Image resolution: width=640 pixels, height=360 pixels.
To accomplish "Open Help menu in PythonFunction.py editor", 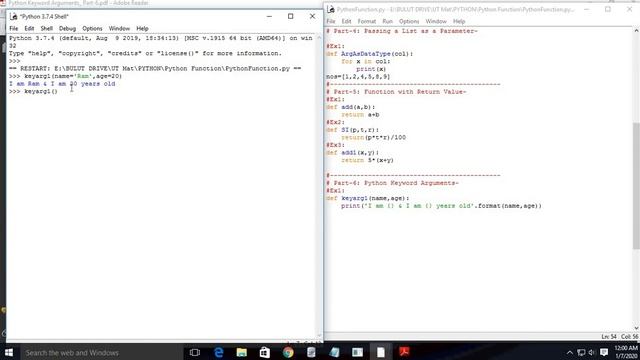I will [459, 21].
